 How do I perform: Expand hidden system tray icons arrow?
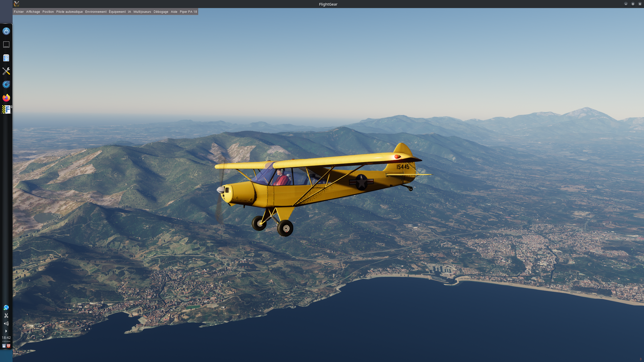[x=6, y=331]
